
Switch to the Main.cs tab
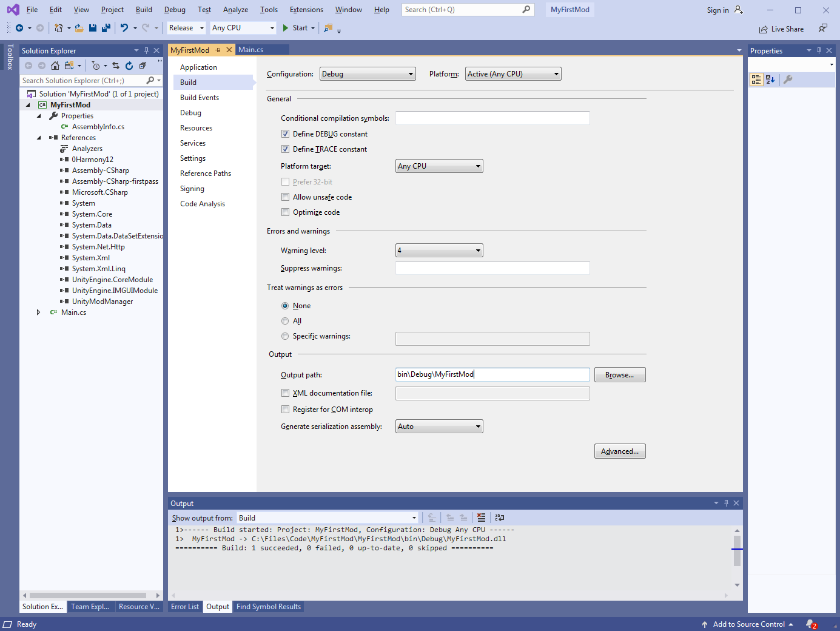tap(251, 50)
